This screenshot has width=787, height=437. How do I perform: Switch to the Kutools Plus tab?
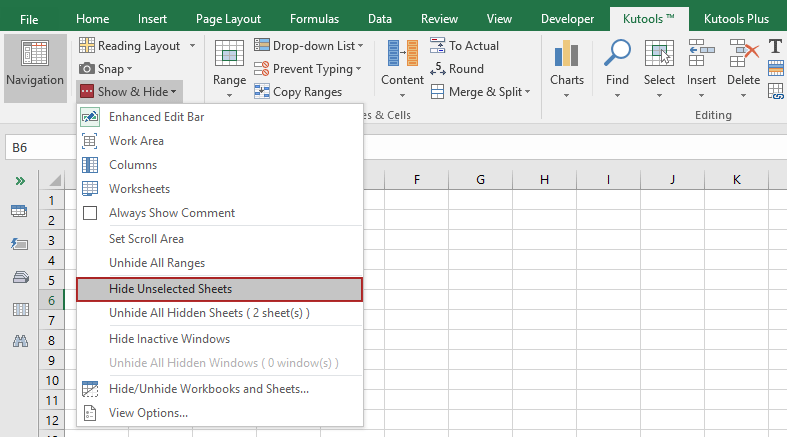click(x=736, y=19)
